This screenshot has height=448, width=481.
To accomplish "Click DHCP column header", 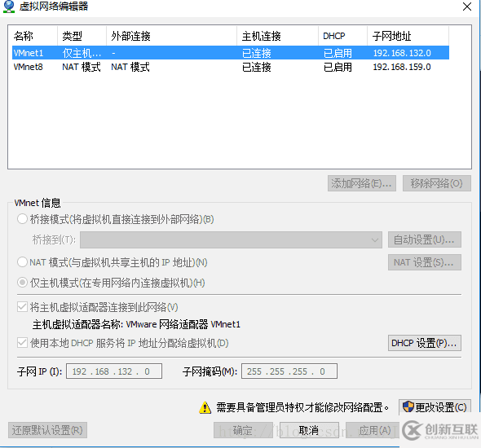I will click(342, 36).
